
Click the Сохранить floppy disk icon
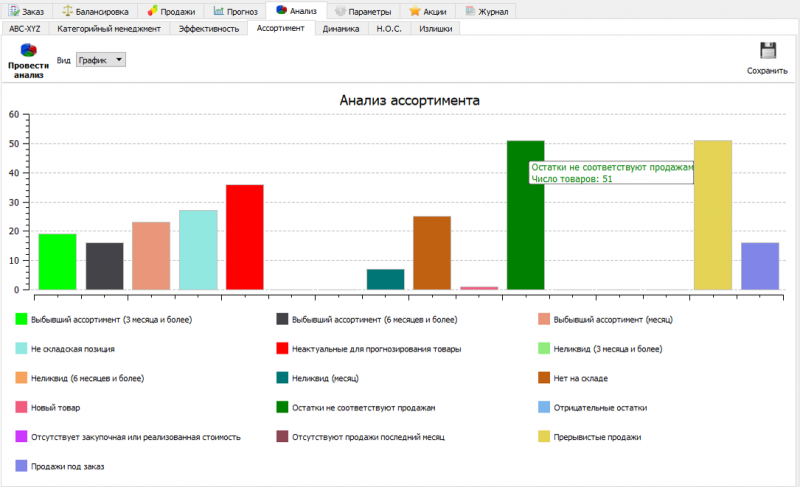pos(767,52)
